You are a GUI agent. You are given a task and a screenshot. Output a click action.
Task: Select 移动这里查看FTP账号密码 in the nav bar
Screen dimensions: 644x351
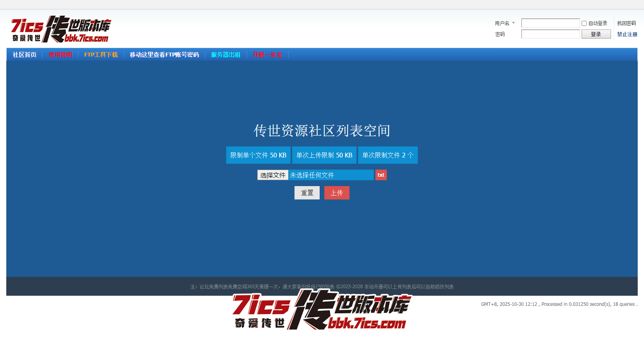pos(164,55)
